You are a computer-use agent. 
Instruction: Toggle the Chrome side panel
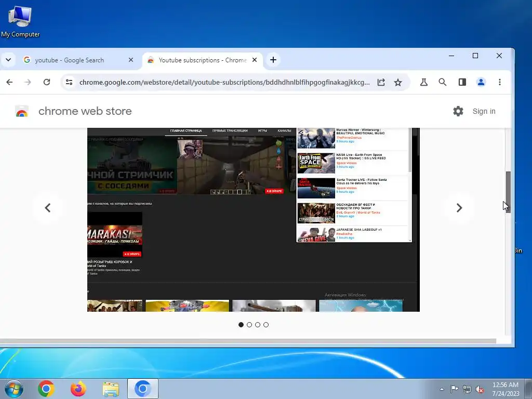[x=462, y=82]
